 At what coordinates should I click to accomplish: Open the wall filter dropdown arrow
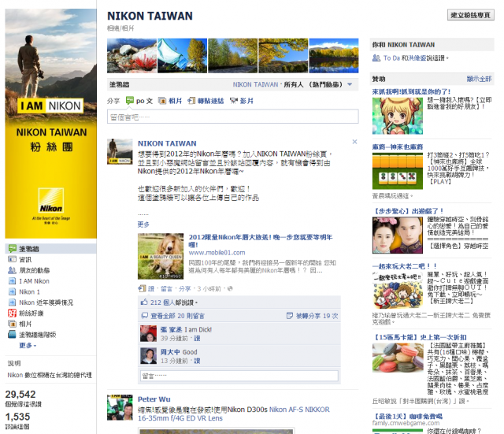point(350,84)
